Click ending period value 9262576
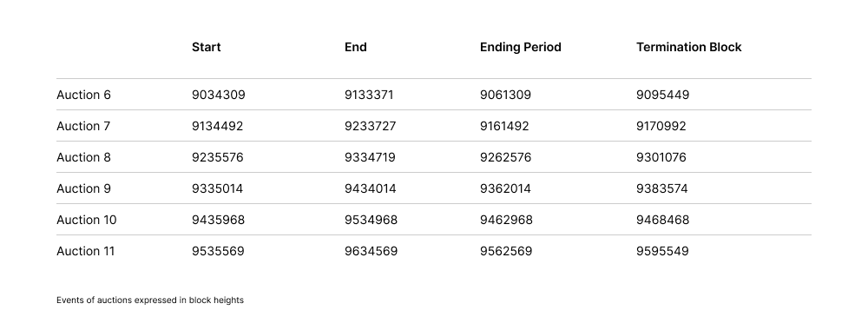This screenshot has width=868, height=330. coord(505,157)
